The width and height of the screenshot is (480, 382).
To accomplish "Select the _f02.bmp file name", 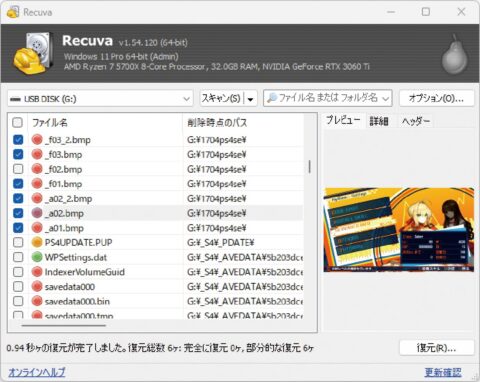I will (63, 169).
